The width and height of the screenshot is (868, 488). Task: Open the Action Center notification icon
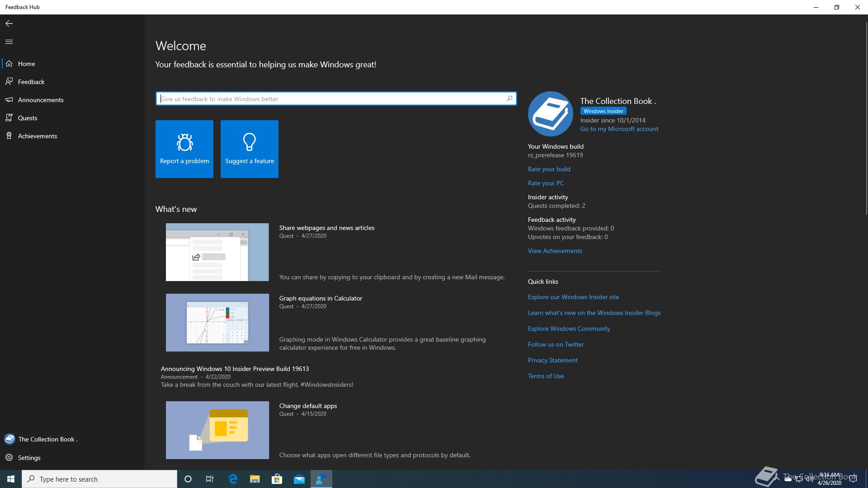point(853,479)
